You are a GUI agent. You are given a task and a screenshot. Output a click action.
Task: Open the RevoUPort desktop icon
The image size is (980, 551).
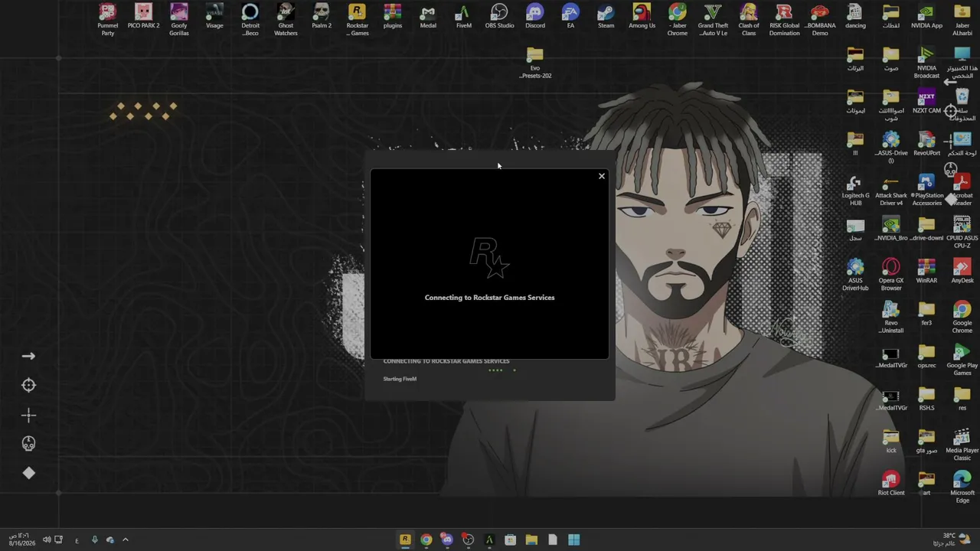[926, 145]
